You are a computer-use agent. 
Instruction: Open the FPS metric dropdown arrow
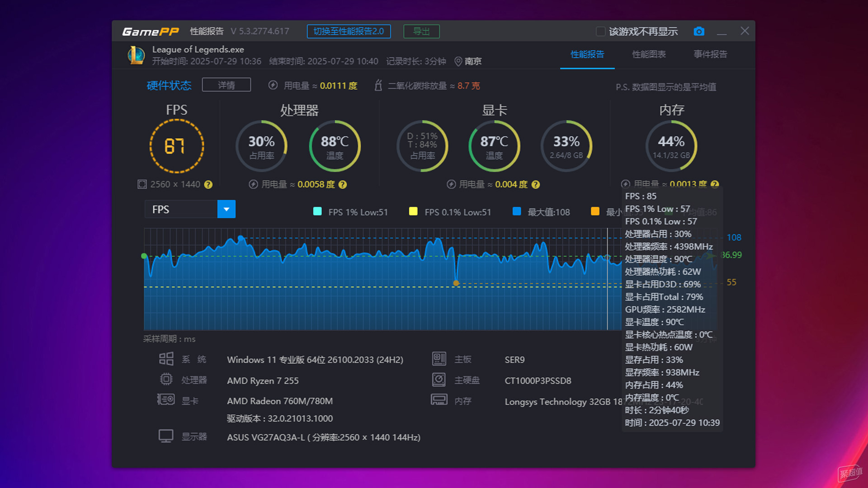click(226, 209)
